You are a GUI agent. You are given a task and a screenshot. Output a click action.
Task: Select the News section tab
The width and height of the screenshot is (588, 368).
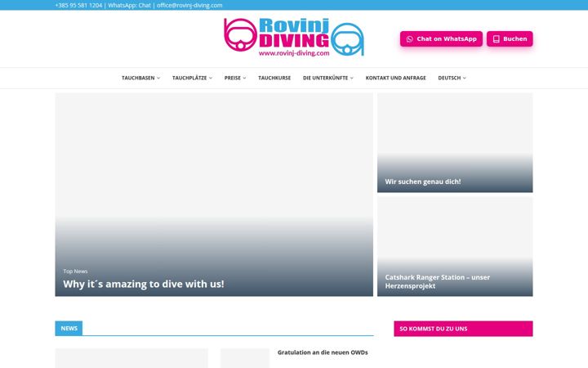pyautogui.click(x=69, y=328)
